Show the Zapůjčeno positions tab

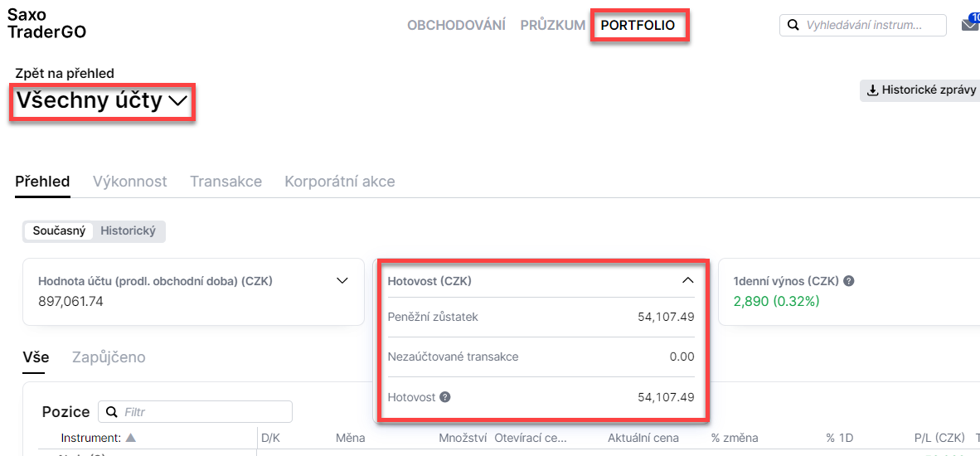click(x=109, y=357)
